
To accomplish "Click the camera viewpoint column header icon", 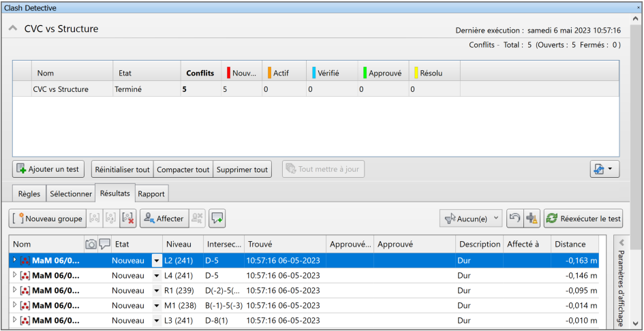I will click(x=91, y=245).
